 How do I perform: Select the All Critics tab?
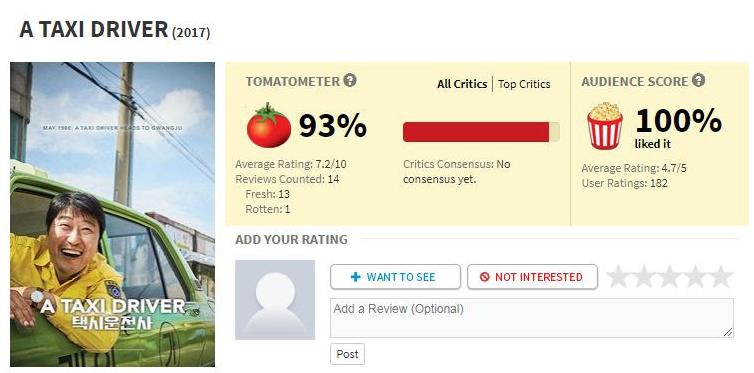click(x=462, y=84)
